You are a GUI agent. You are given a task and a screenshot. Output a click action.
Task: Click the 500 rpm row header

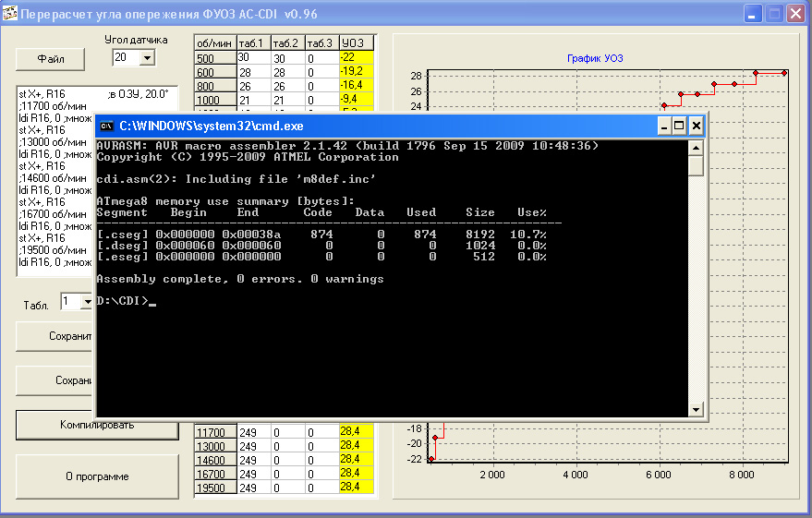coord(215,58)
